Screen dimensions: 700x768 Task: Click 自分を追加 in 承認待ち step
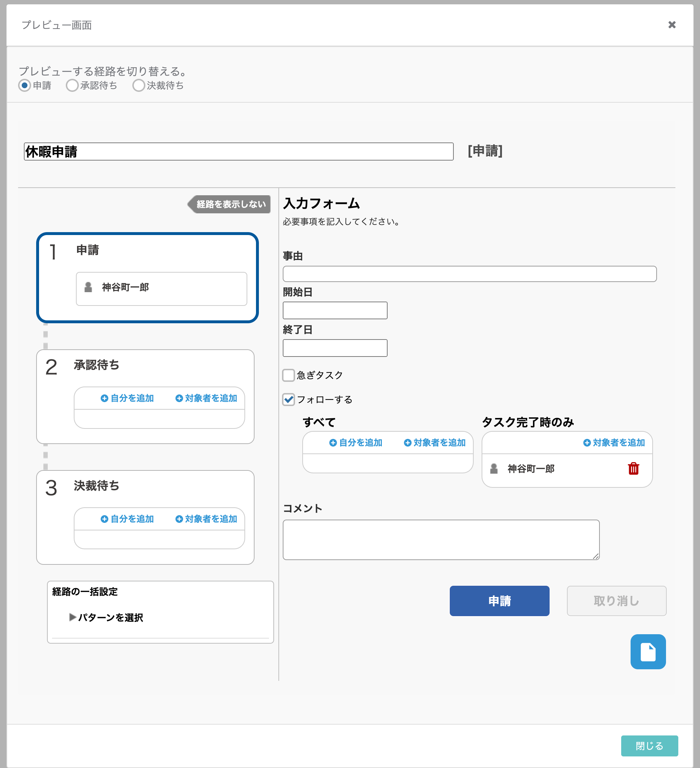[x=127, y=398]
